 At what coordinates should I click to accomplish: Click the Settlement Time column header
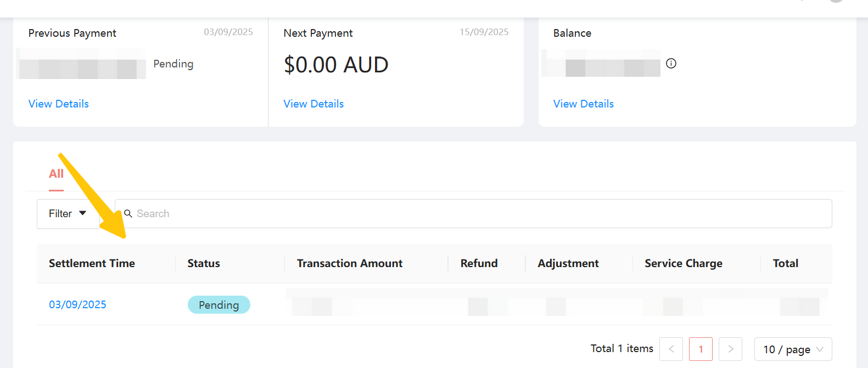tap(92, 263)
